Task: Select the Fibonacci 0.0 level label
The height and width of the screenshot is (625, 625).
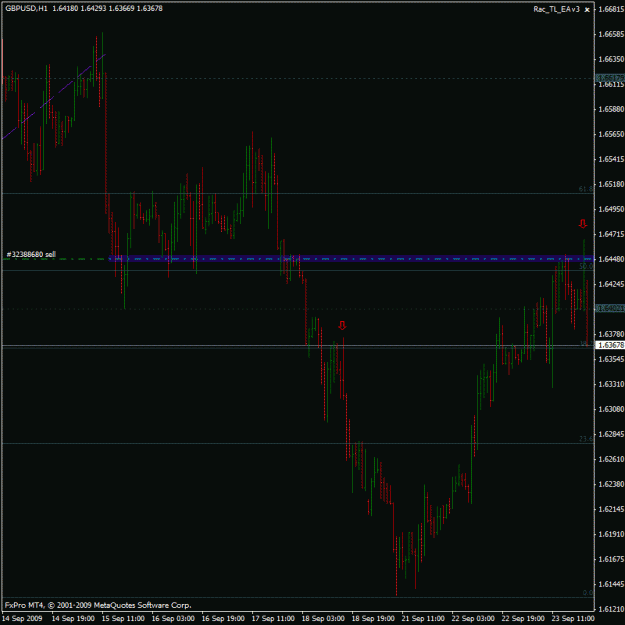Action: 587,593
